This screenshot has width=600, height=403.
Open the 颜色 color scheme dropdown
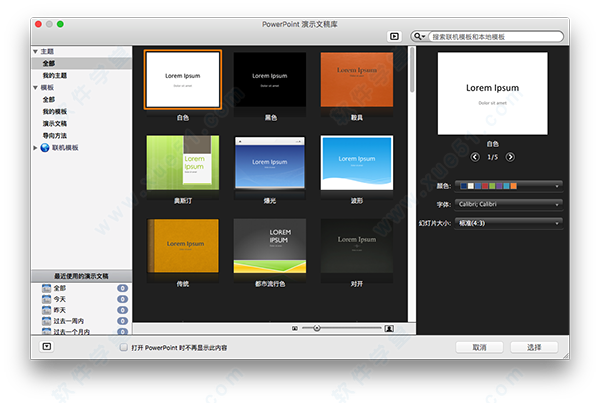[509, 186]
